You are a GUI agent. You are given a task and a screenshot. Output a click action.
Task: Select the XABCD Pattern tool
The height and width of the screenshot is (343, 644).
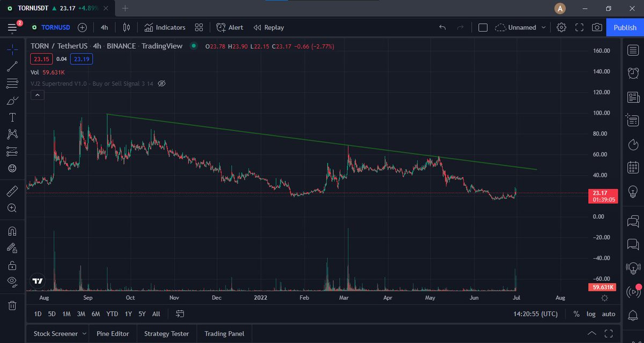(x=12, y=134)
